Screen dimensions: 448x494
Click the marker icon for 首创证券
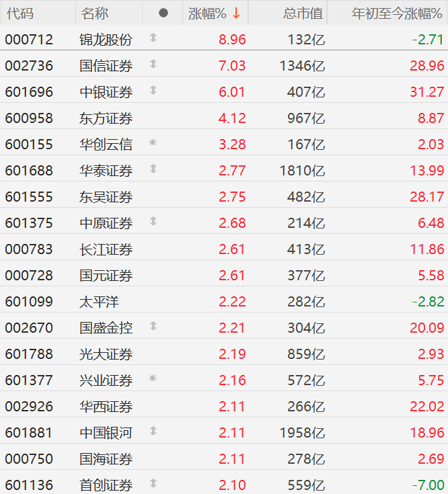(x=153, y=483)
